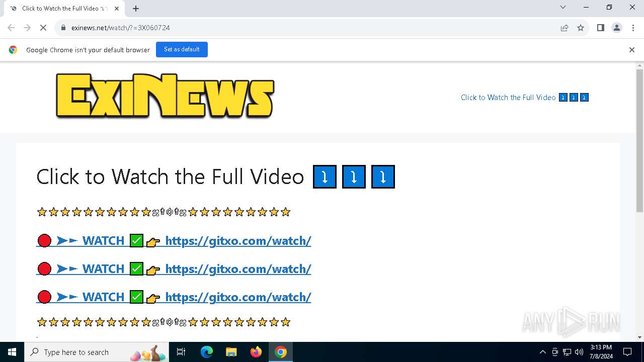Dismiss the default browser notification bar

tap(632, 49)
